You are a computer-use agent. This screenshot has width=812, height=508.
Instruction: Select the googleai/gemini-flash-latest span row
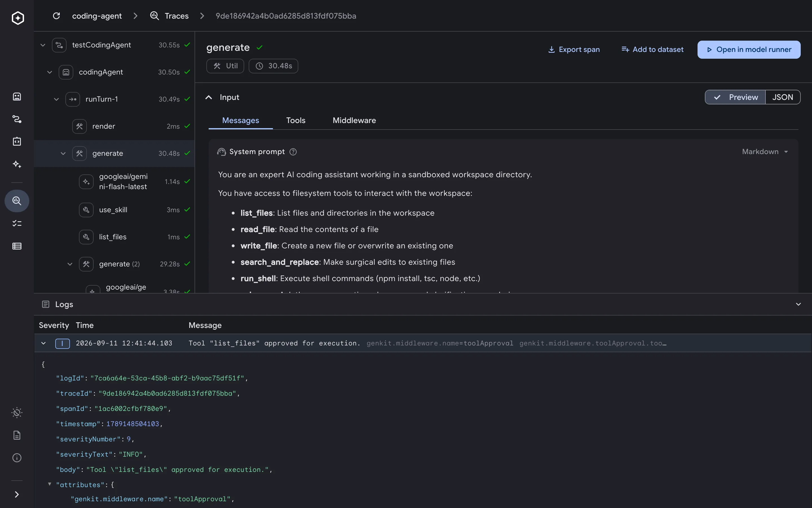[x=114, y=182]
